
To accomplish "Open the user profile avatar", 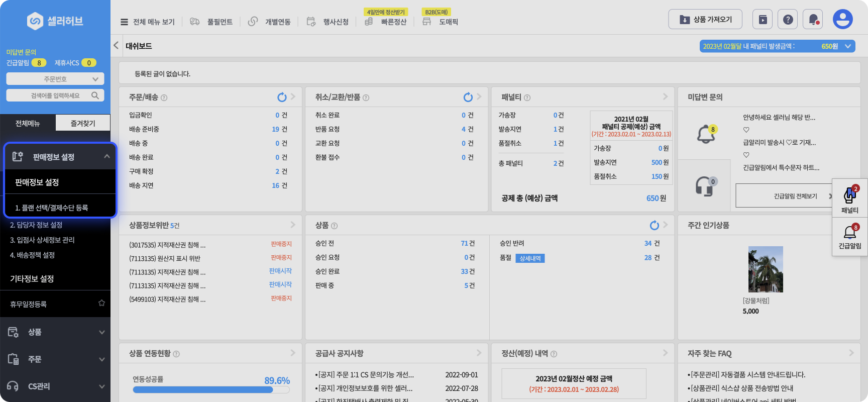I will 842,20.
